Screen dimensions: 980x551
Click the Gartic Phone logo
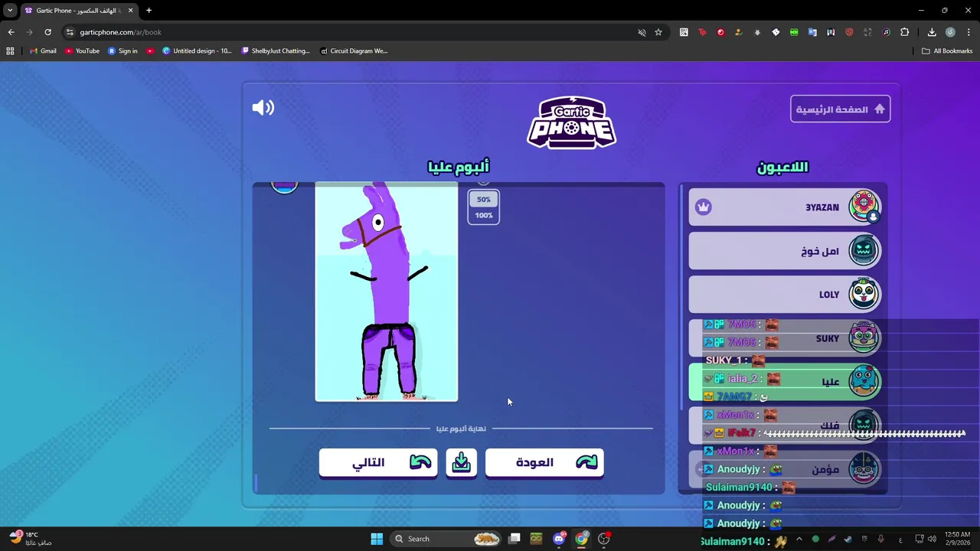[571, 122]
